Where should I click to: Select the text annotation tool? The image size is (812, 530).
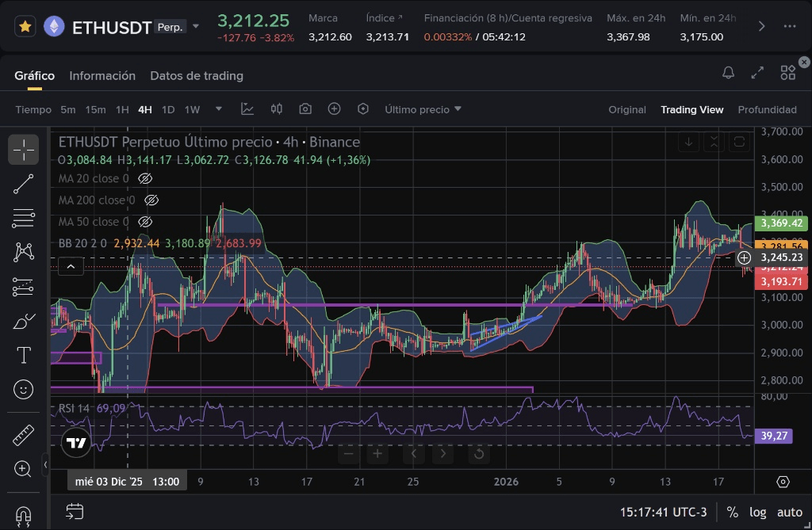point(24,355)
